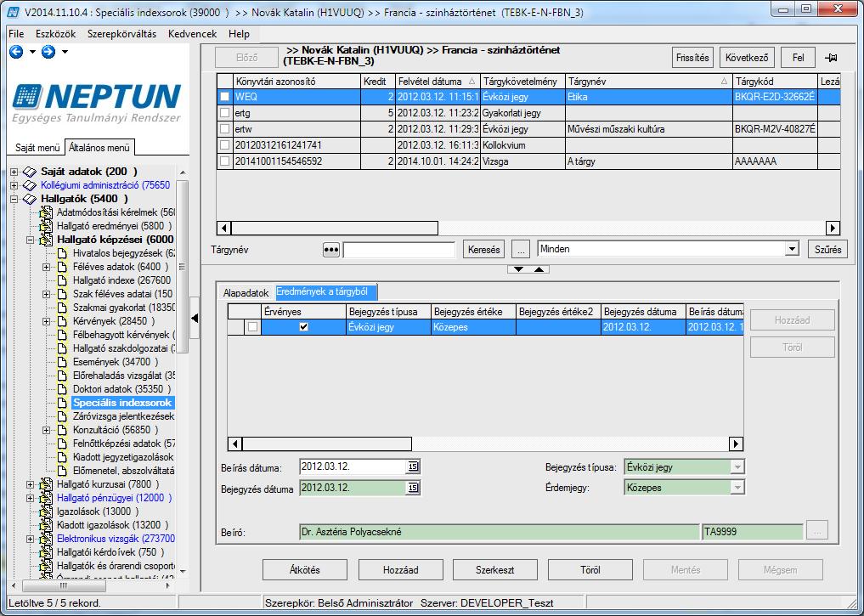Click the three-dots button beside Tárgynév
The image size is (864, 616).
pyautogui.click(x=330, y=250)
